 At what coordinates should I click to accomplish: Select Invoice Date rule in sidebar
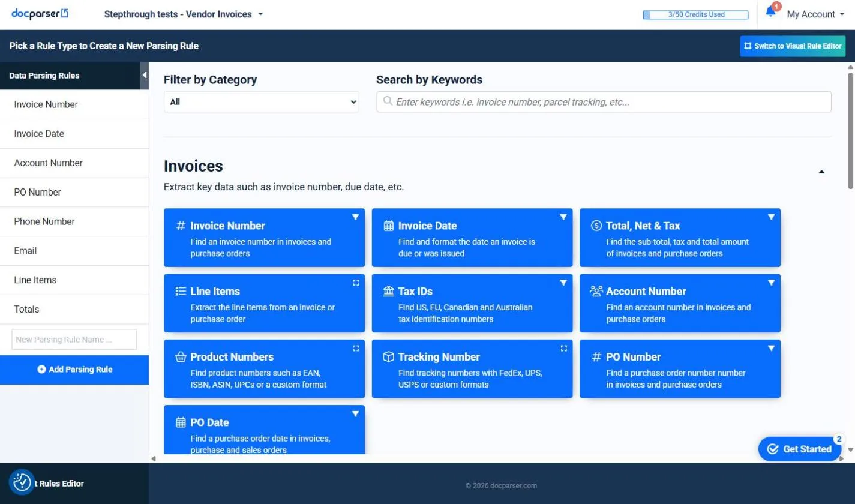click(74, 134)
